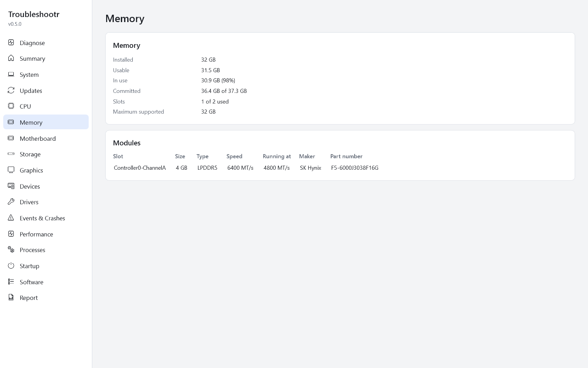588x368 pixels.
Task: Navigate to Processes
Action: click(46, 250)
